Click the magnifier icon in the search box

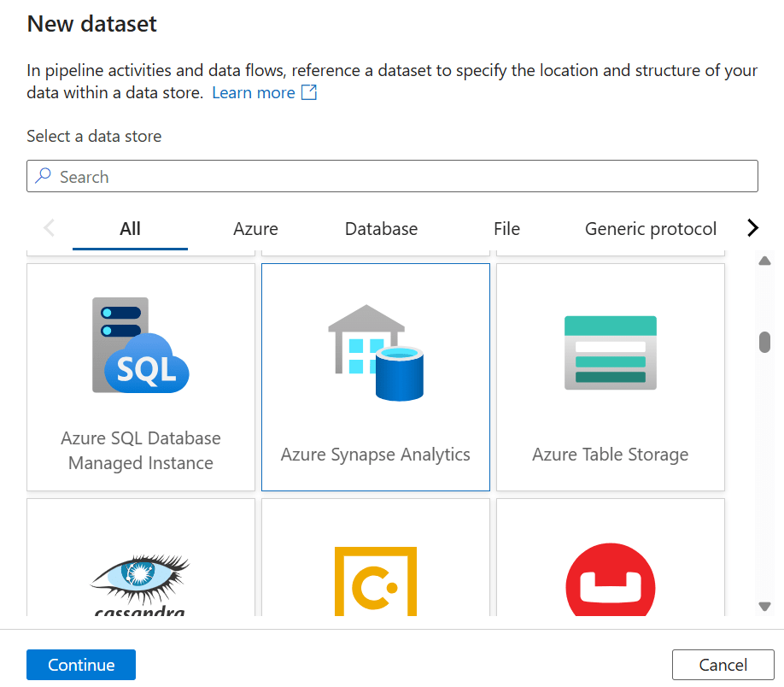[44, 177]
